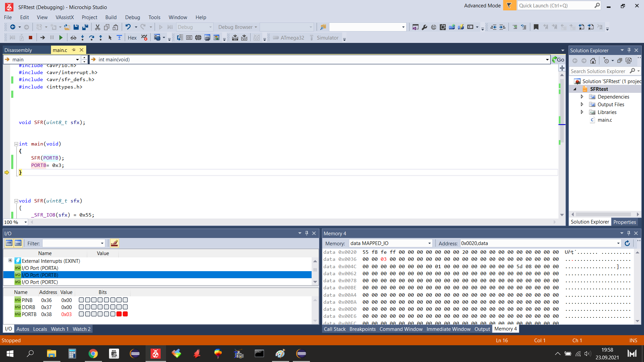This screenshot has height=362, width=644.
Task: Switch to the Watch 1 tab
Action: click(x=59, y=329)
